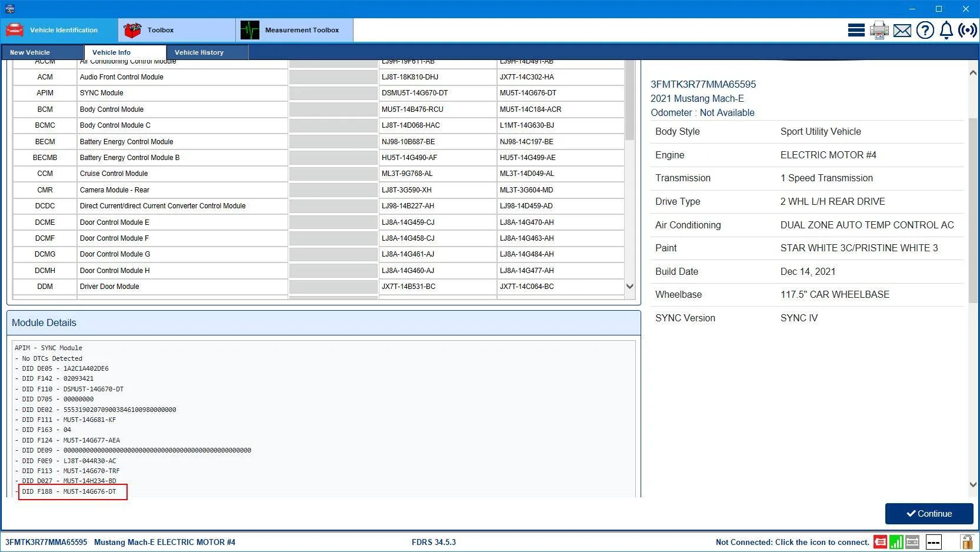This screenshot has width=980, height=552.
Task: Select the APIM module code cell
Action: pos(45,93)
